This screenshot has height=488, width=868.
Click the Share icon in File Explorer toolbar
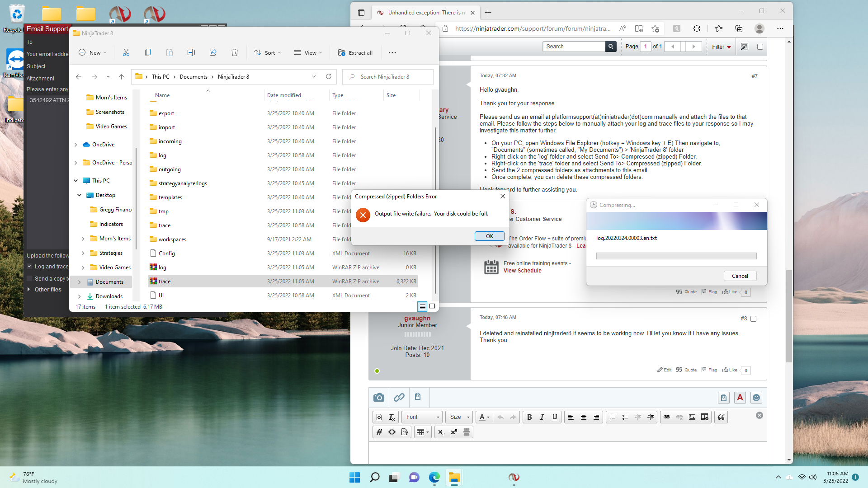tap(213, 53)
